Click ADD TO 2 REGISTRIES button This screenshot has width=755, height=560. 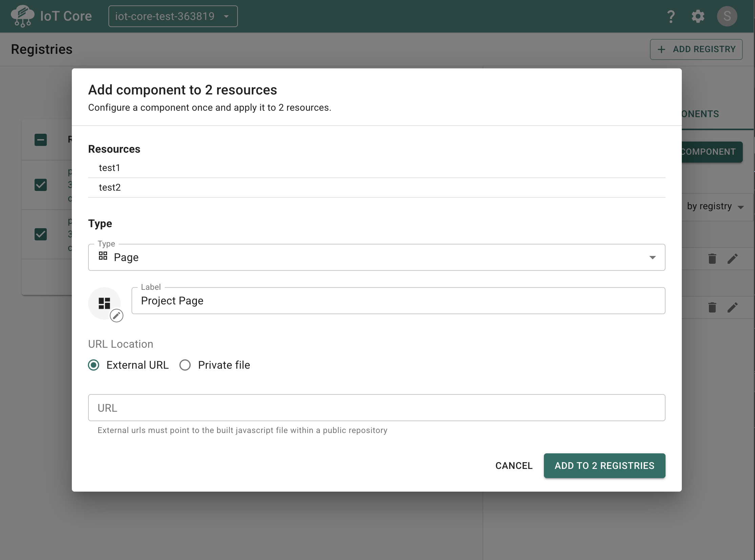(x=604, y=466)
